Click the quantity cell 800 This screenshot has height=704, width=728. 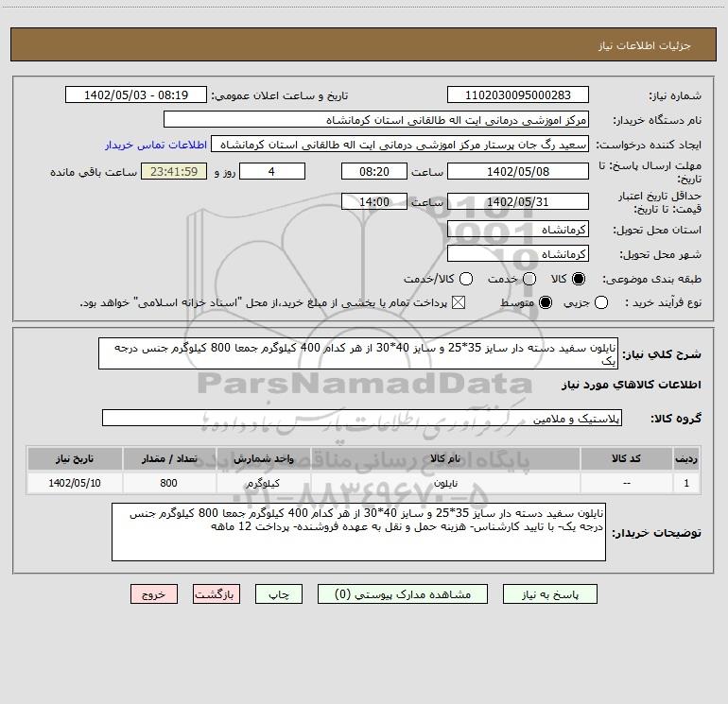coord(169,483)
